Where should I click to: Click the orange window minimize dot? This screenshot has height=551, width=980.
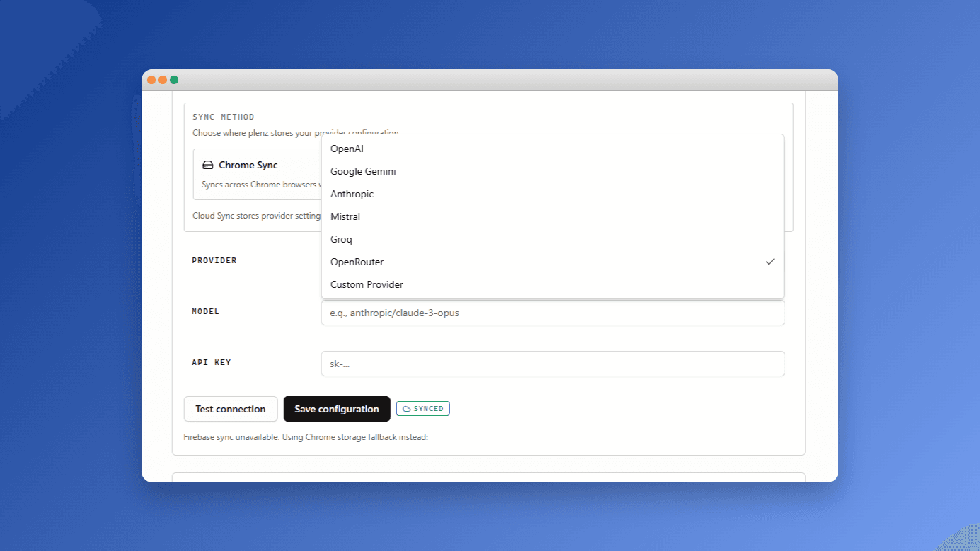163,80
